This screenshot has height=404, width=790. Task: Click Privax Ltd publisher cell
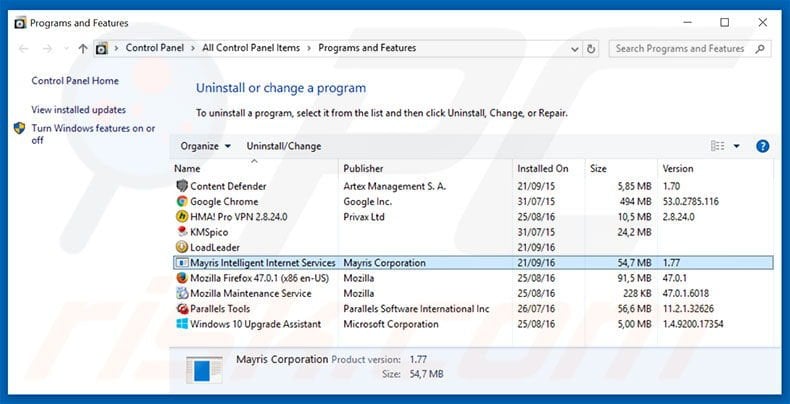tap(364, 217)
